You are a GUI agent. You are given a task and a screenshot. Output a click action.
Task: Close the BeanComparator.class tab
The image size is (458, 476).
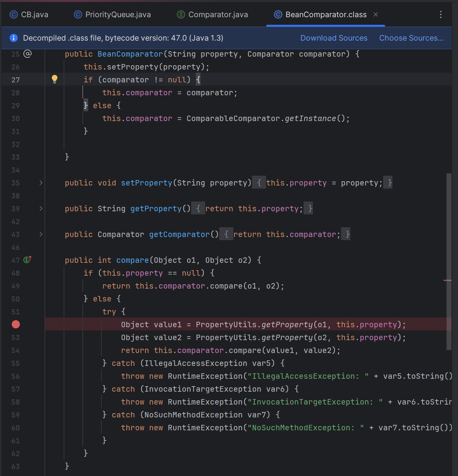click(x=376, y=14)
